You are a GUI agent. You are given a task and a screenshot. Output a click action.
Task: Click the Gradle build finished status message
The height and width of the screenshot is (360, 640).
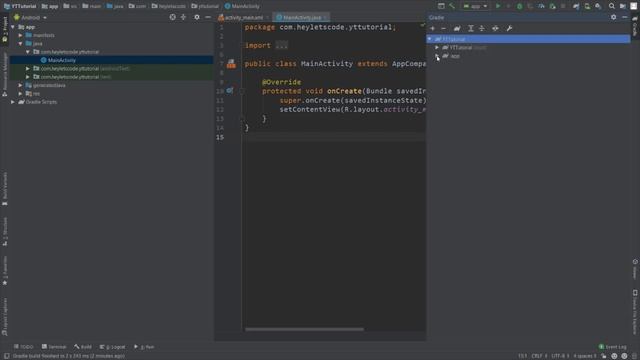[69, 356]
